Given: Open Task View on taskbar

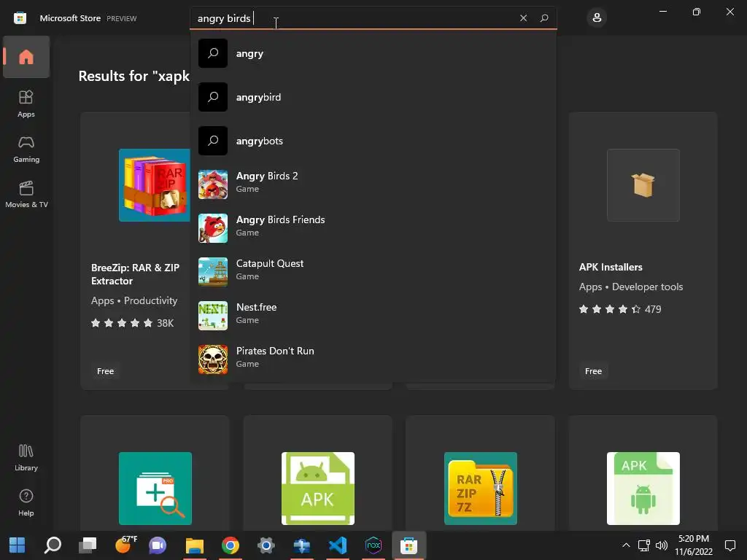Looking at the screenshot, I should click(88, 545).
